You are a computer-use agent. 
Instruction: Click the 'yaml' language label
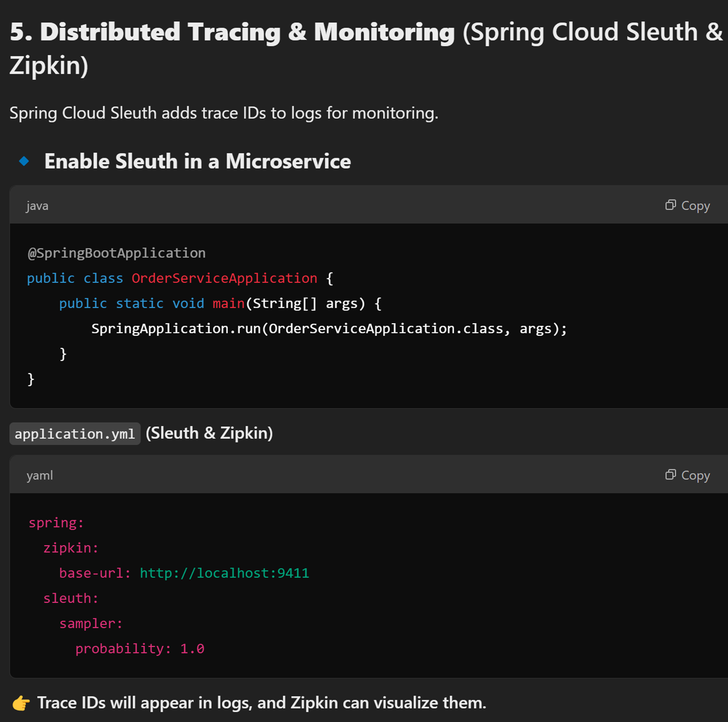40,475
